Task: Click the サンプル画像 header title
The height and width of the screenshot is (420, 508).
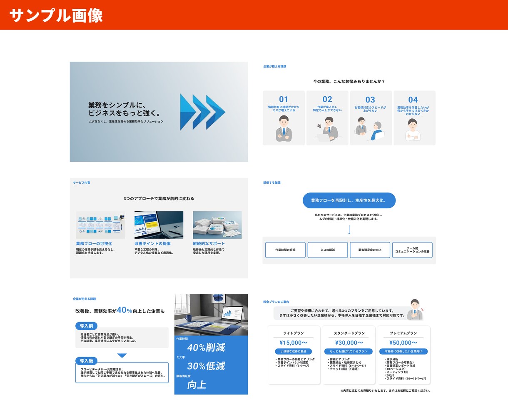Action: pos(56,15)
